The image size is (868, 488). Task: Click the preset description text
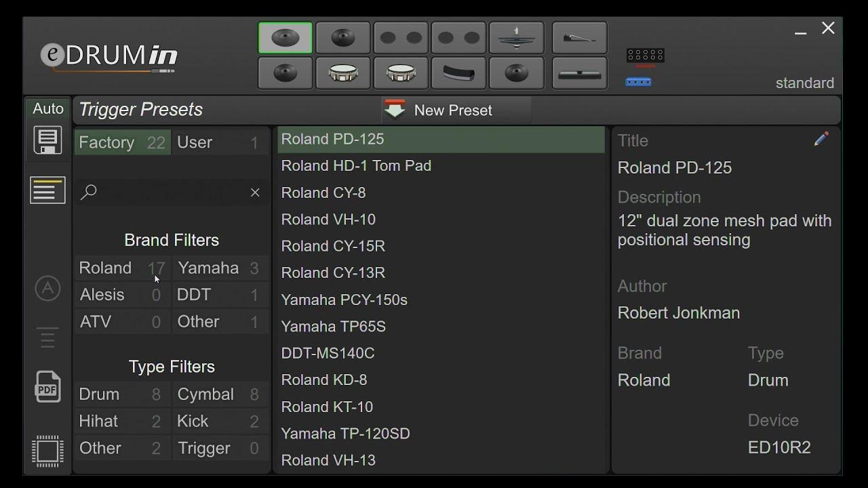point(724,230)
